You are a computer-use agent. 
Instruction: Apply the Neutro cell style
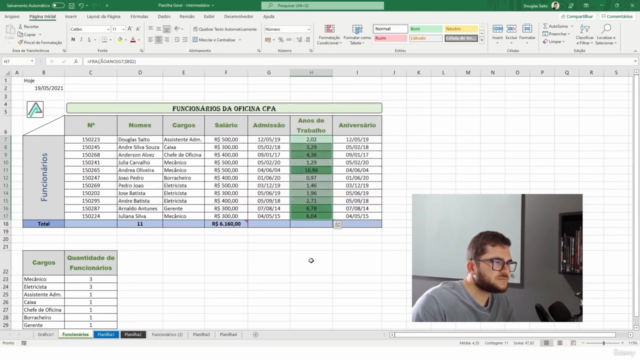click(x=461, y=29)
